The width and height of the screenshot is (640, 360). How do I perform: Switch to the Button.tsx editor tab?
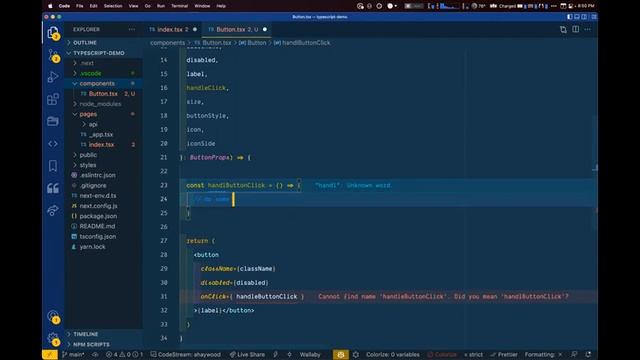pos(237,29)
